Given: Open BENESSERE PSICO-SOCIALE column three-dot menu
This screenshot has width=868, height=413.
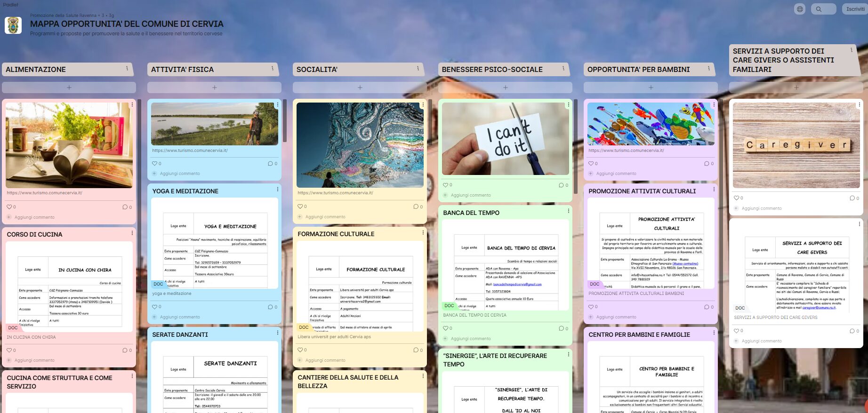Looking at the screenshot, I should click(x=563, y=69).
